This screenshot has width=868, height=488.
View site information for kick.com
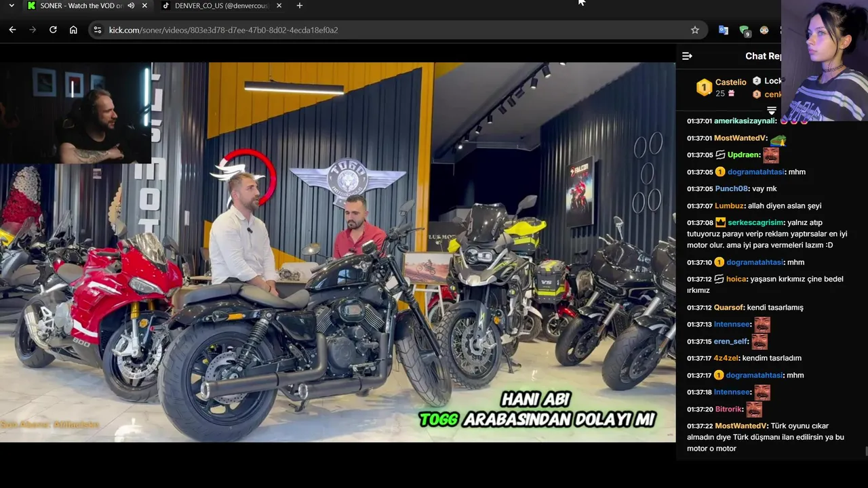click(x=97, y=30)
